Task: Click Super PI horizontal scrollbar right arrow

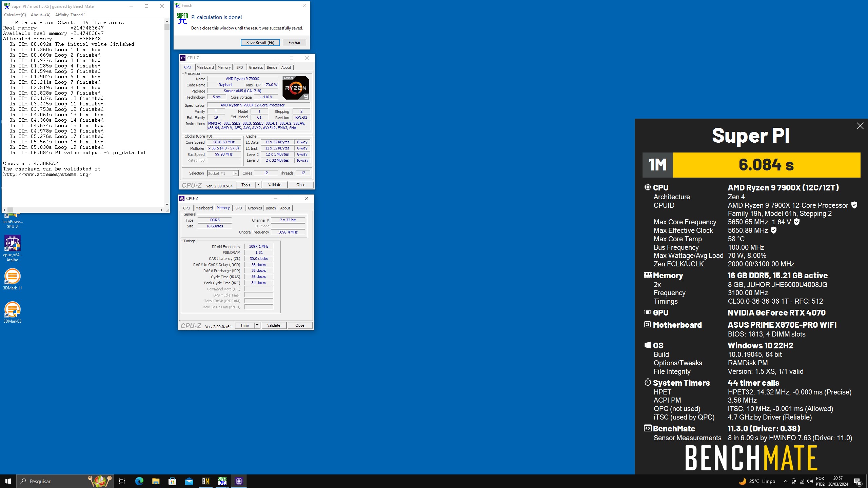Action: [x=161, y=210]
